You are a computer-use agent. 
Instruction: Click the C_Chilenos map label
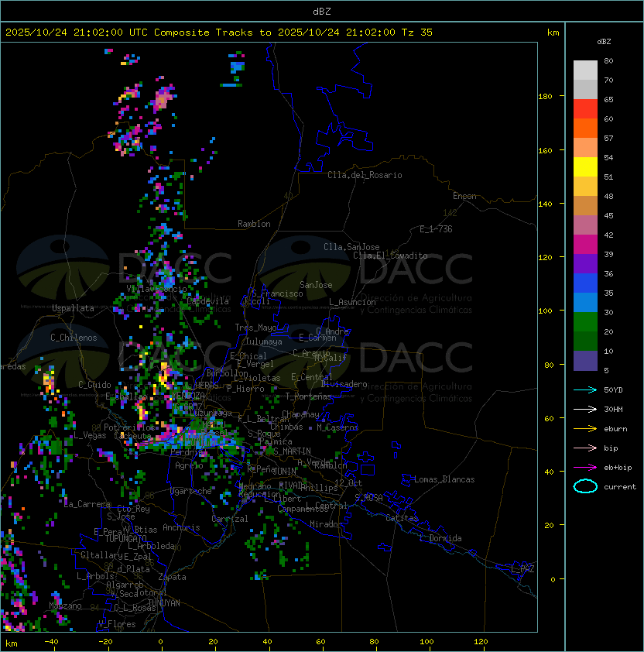coord(74,338)
